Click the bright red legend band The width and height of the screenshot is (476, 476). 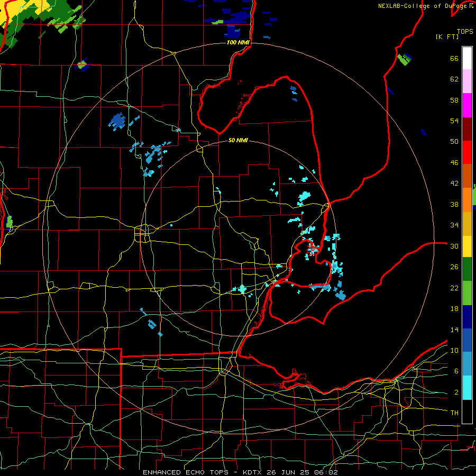click(x=467, y=152)
